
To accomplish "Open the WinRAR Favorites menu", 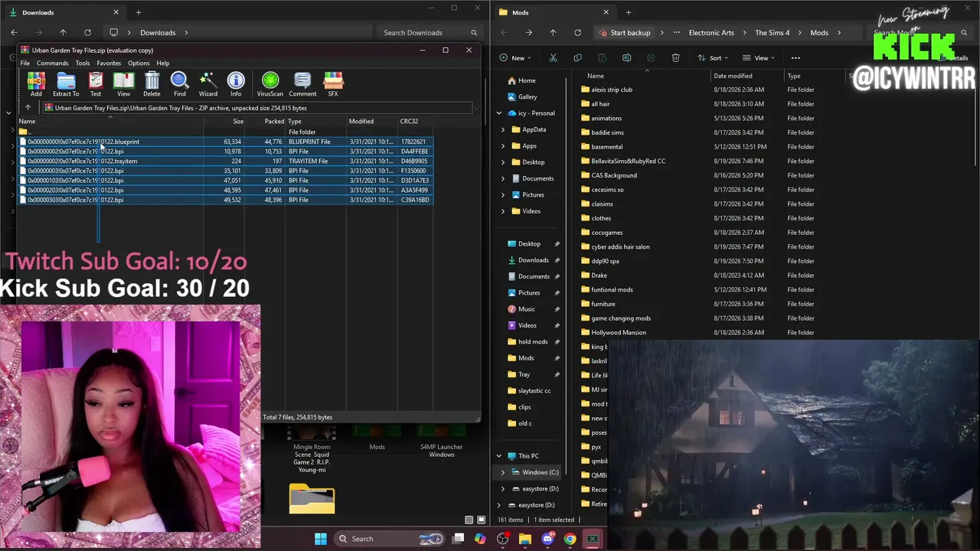I will (109, 64).
